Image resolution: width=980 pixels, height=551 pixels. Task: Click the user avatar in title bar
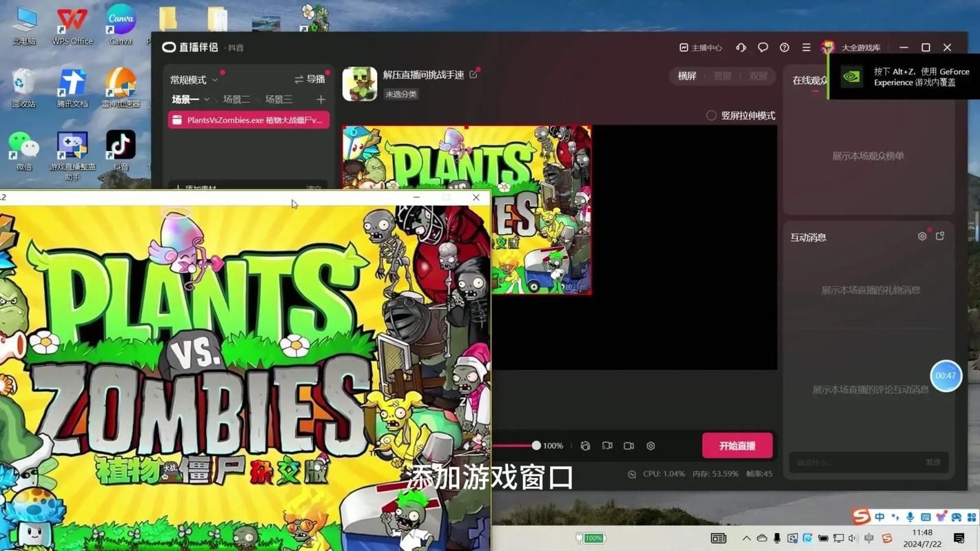828,48
